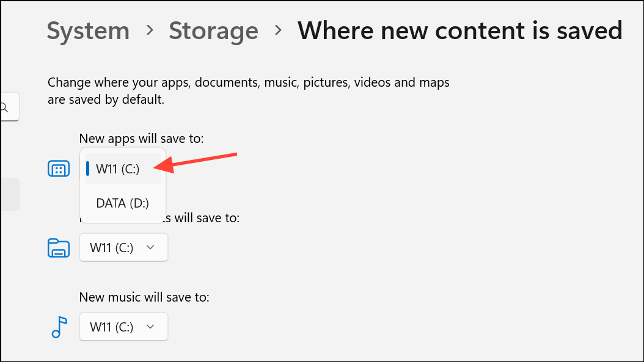
Task: Click the blue selection indicator next to W11 (C:)
Action: pos(87,168)
